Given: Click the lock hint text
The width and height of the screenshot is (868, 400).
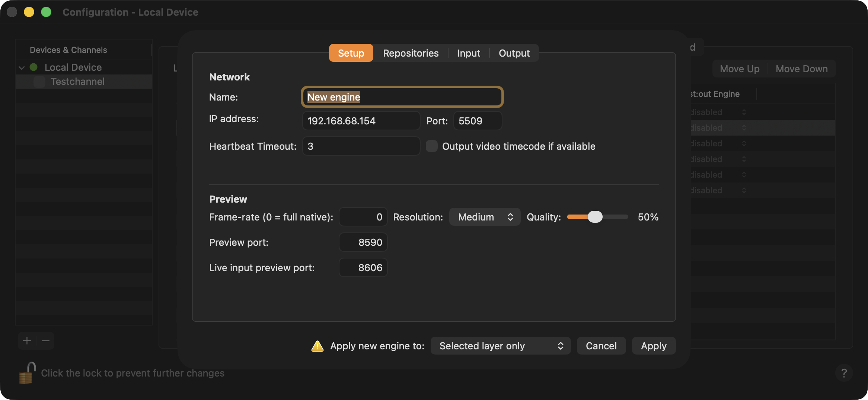Looking at the screenshot, I should coord(133,373).
